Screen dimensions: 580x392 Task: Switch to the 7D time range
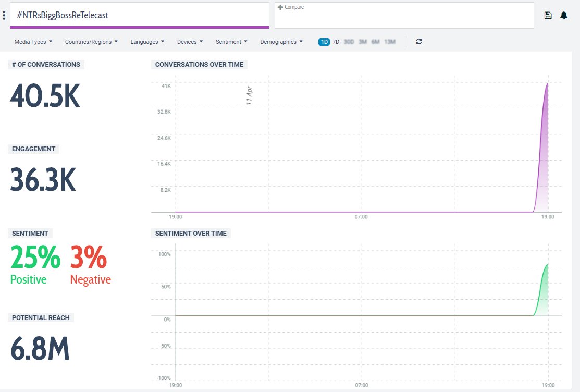(x=336, y=42)
